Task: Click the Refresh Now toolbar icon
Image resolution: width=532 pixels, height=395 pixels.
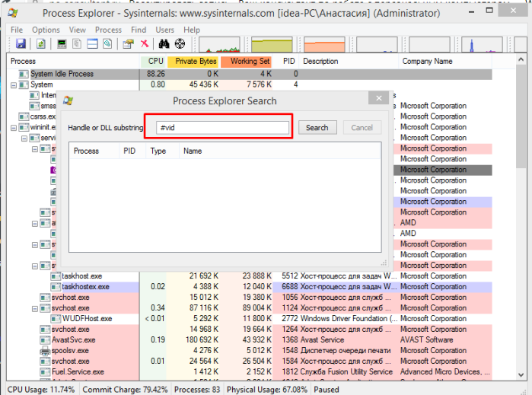Action: coord(41,44)
